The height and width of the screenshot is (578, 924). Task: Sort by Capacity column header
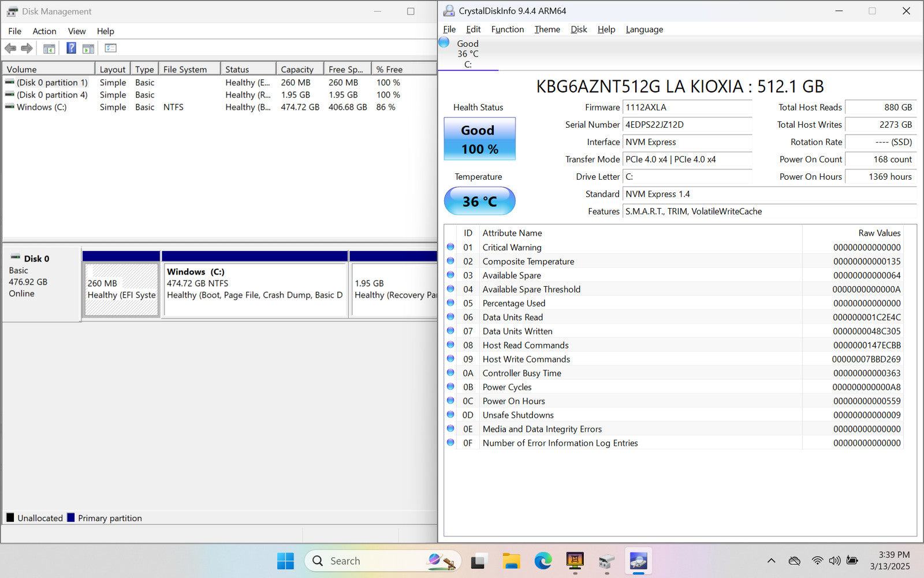[300, 69]
